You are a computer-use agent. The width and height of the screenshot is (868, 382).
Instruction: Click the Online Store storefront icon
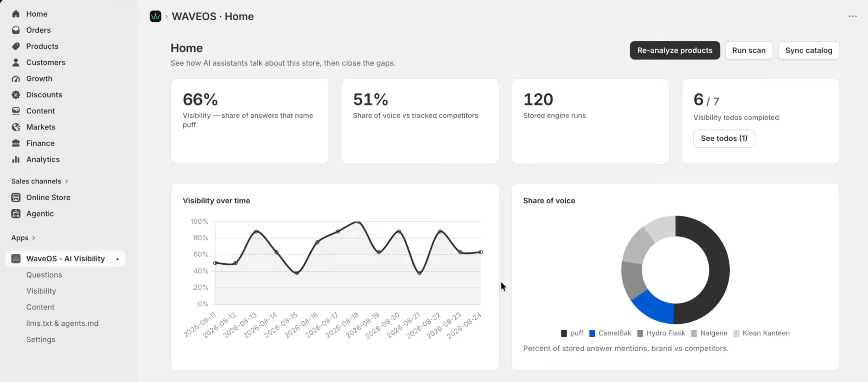point(16,198)
